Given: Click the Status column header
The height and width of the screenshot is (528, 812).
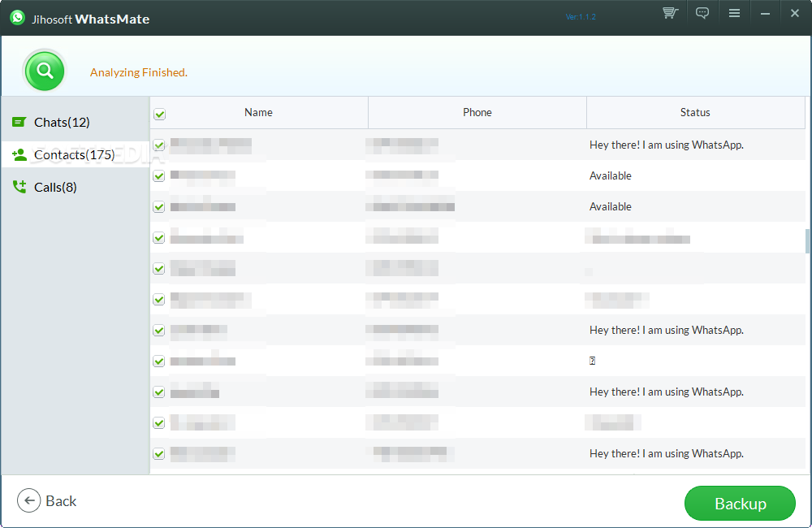Looking at the screenshot, I should (x=695, y=112).
